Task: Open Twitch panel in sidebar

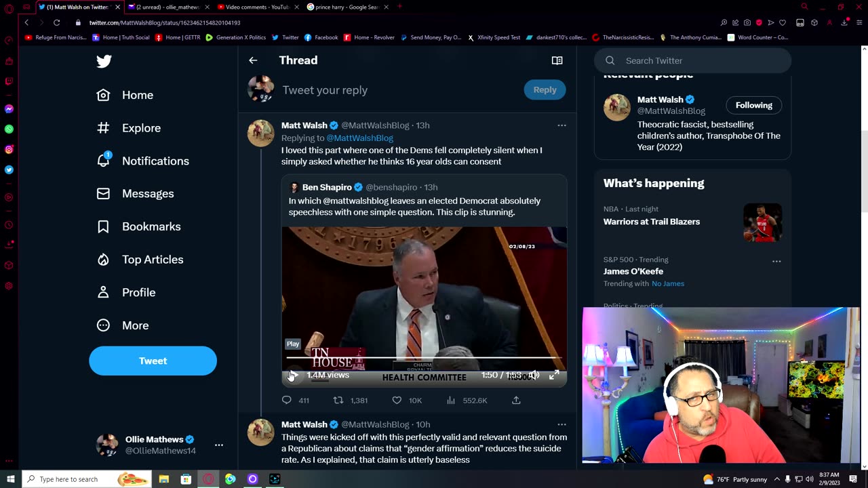Action: [9, 81]
